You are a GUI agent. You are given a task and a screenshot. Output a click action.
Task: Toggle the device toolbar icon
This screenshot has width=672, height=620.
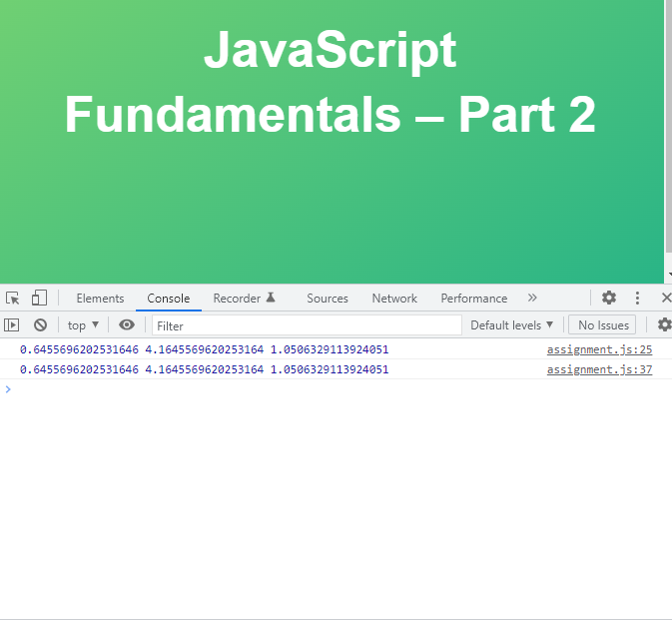tap(39, 298)
